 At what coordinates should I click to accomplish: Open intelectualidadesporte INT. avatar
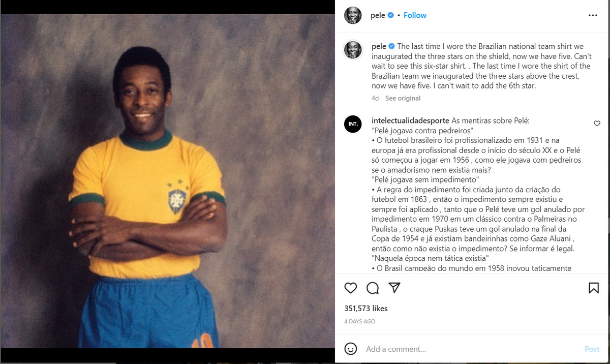tap(353, 124)
